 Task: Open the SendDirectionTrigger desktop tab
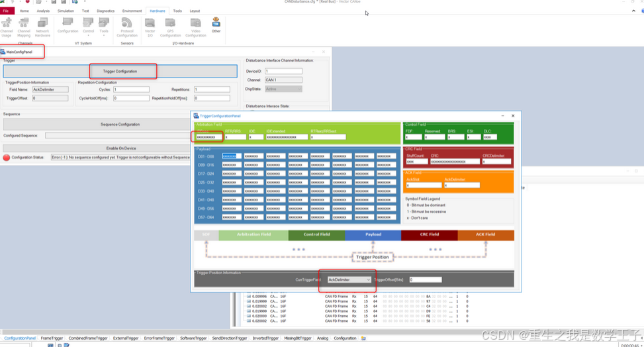pyautogui.click(x=230, y=338)
